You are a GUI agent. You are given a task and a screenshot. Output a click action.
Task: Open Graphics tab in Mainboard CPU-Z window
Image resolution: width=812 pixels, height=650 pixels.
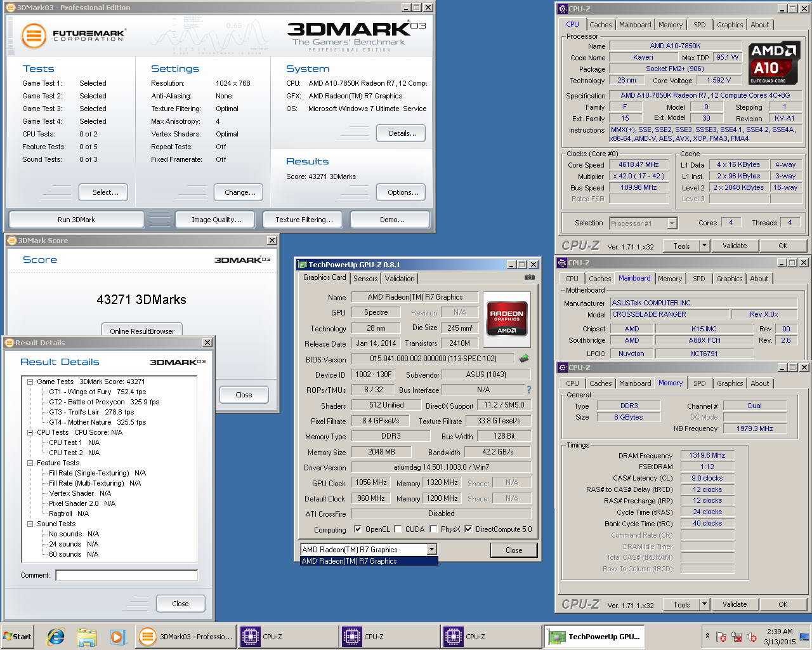point(729,279)
